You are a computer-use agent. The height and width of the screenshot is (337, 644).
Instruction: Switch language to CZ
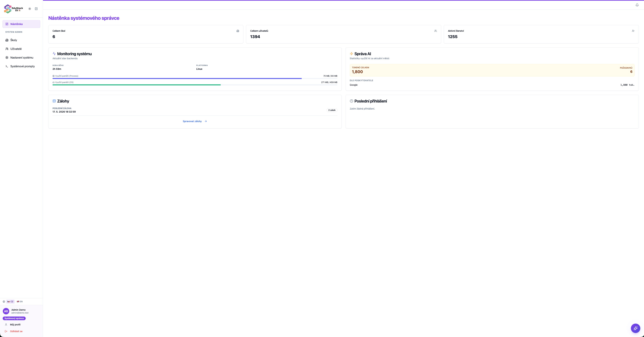point(10,301)
